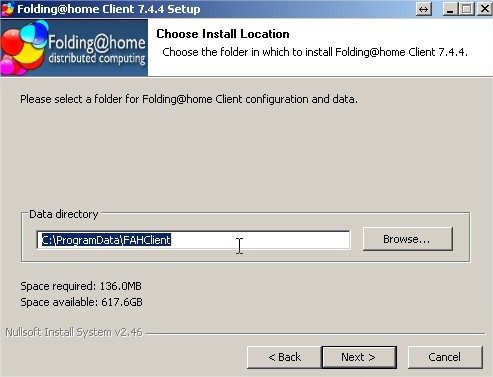Click 'Please select a folder' instruction text
The image size is (493, 377).
tap(189, 99)
